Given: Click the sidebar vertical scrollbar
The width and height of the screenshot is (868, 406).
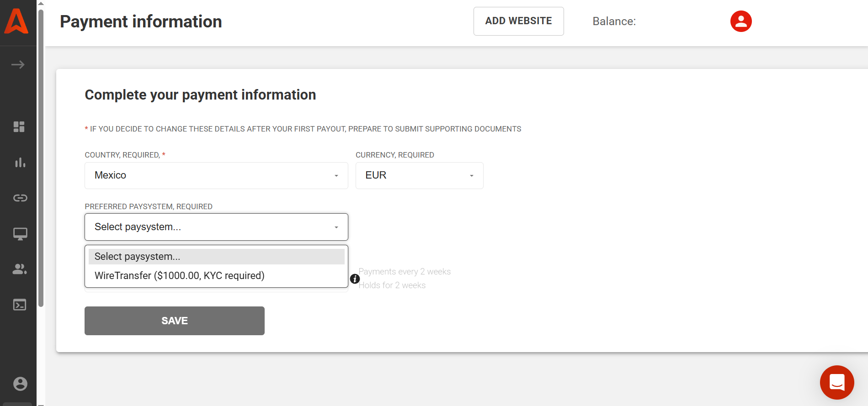Looking at the screenshot, I should [x=41, y=158].
